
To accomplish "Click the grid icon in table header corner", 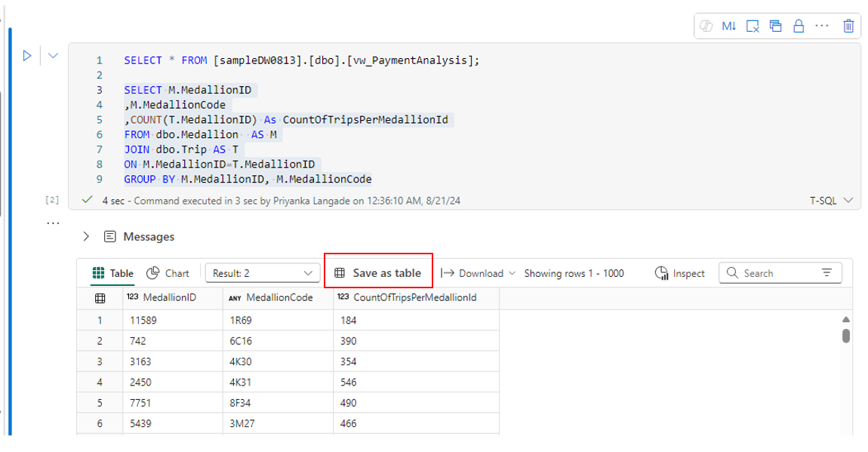I will [x=100, y=298].
